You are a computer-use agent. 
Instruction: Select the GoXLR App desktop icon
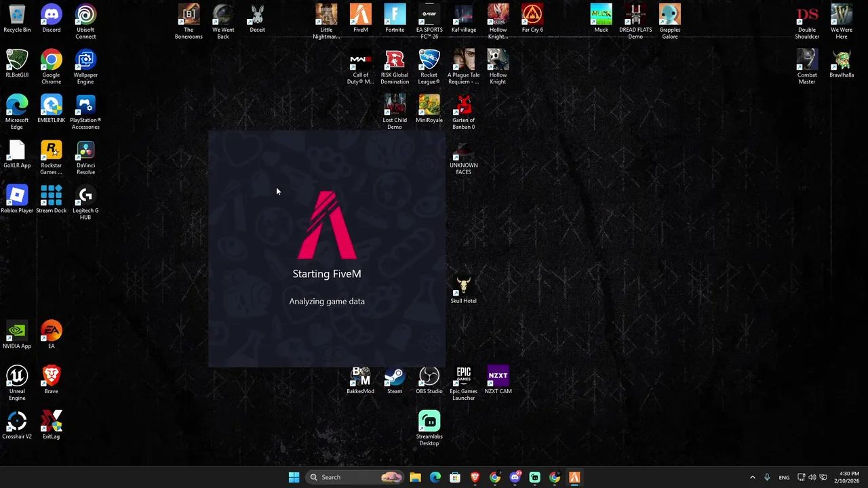pyautogui.click(x=17, y=155)
